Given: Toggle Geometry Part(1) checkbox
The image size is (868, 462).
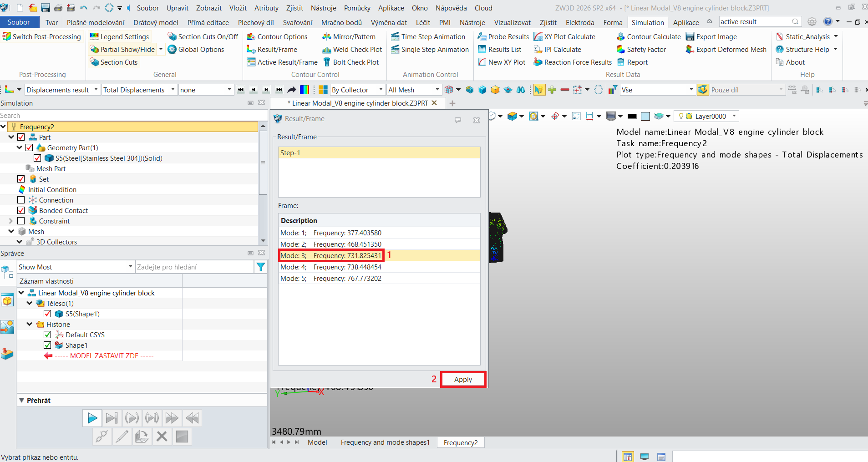Looking at the screenshot, I should 29,147.
